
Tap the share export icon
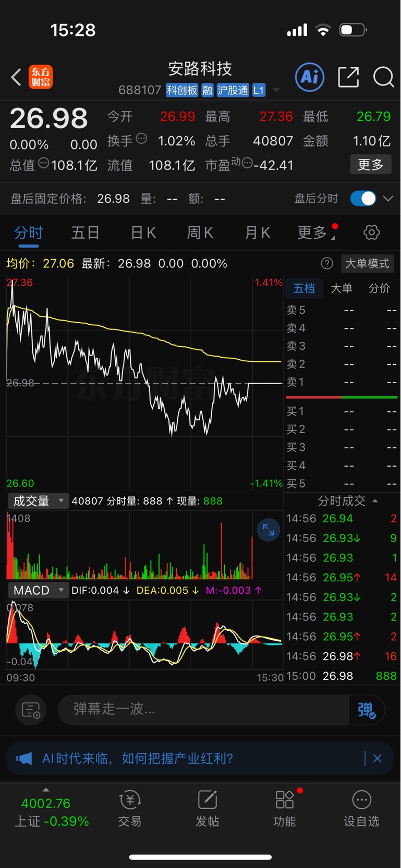[x=348, y=77]
